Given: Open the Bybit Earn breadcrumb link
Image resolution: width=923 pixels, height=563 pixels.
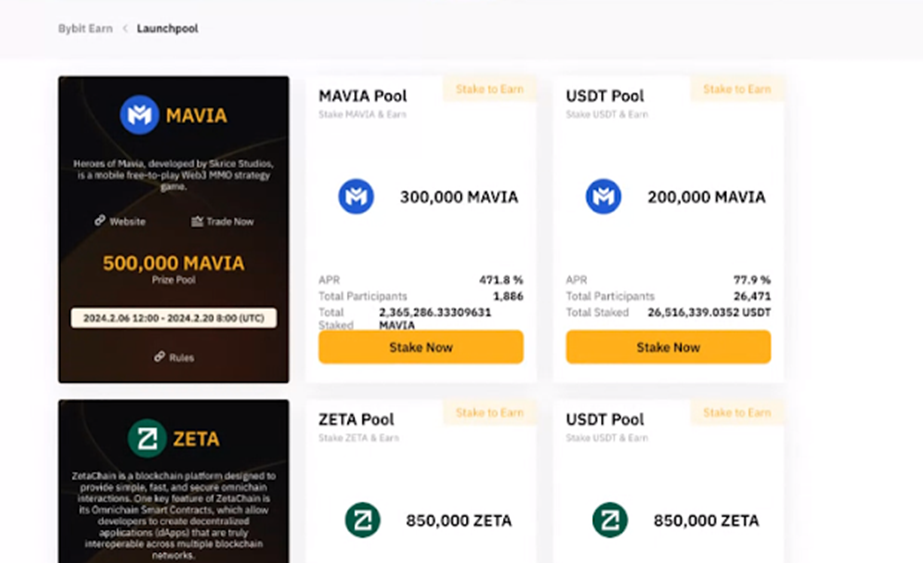Looking at the screenshot, I should click(85, 28).
